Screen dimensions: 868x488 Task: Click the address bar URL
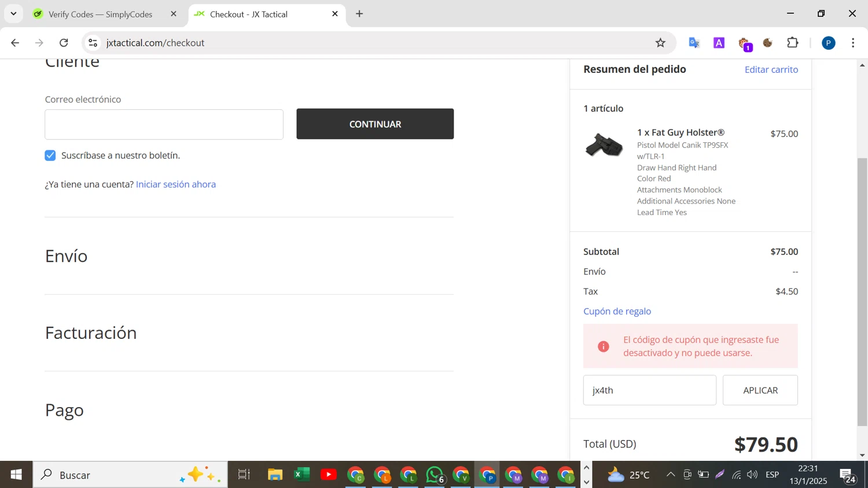click(155, 43)
